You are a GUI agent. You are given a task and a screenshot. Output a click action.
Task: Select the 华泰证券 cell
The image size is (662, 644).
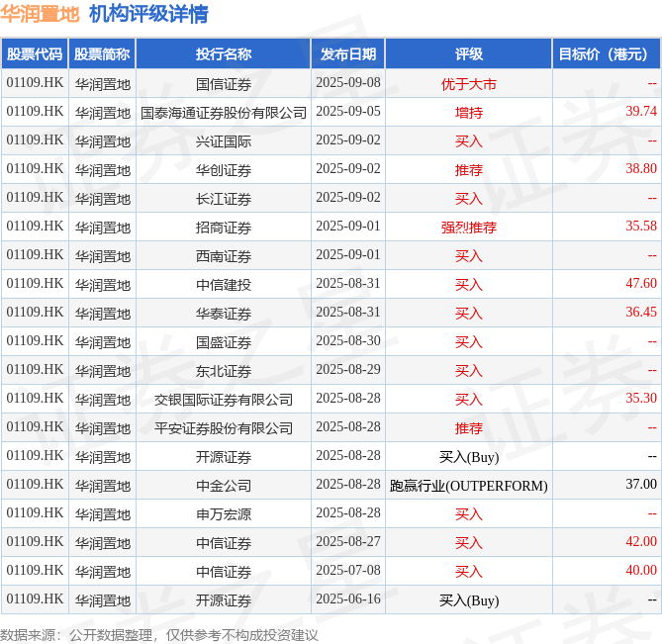tap(224, 314)
